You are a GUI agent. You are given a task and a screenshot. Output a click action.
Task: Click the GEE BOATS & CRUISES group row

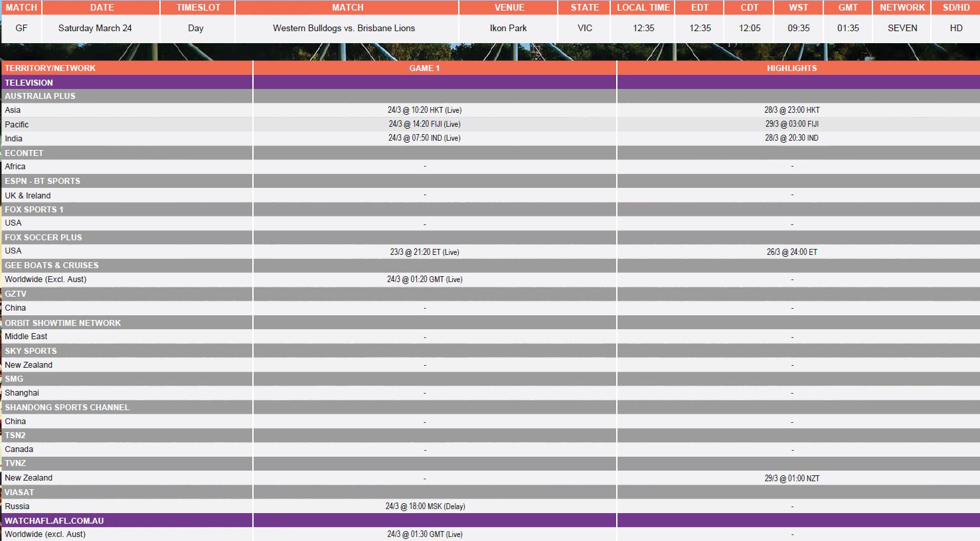490,266
